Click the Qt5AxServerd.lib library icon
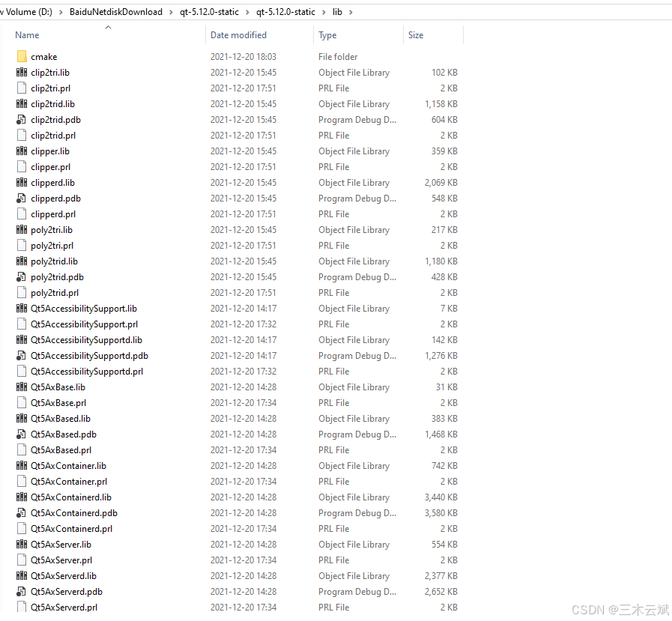 (x=22, y=575)
